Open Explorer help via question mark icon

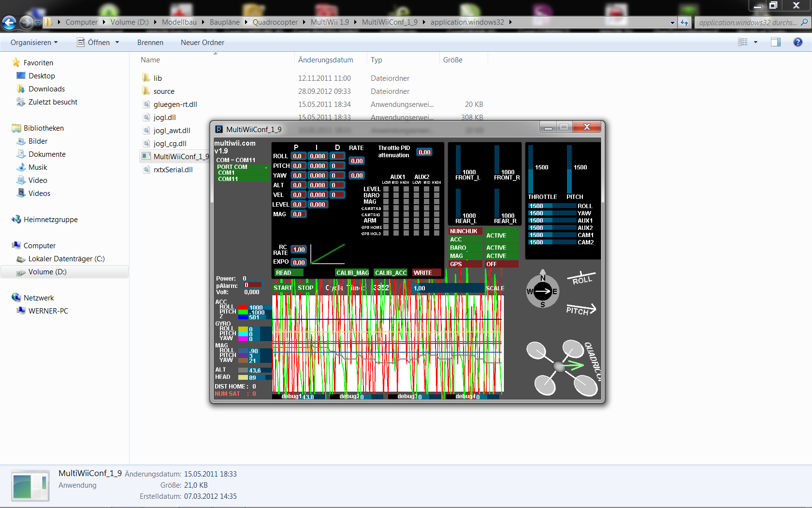797,43
